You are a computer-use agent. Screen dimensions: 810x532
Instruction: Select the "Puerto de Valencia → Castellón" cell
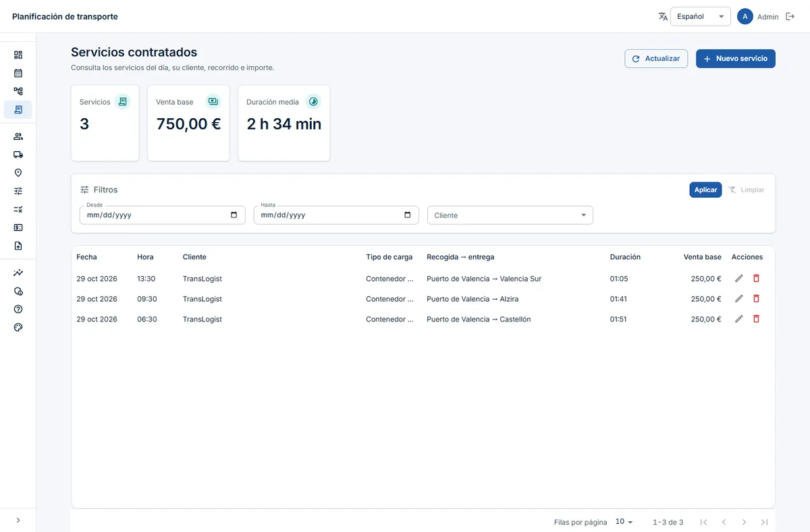[x=479, y=319]
